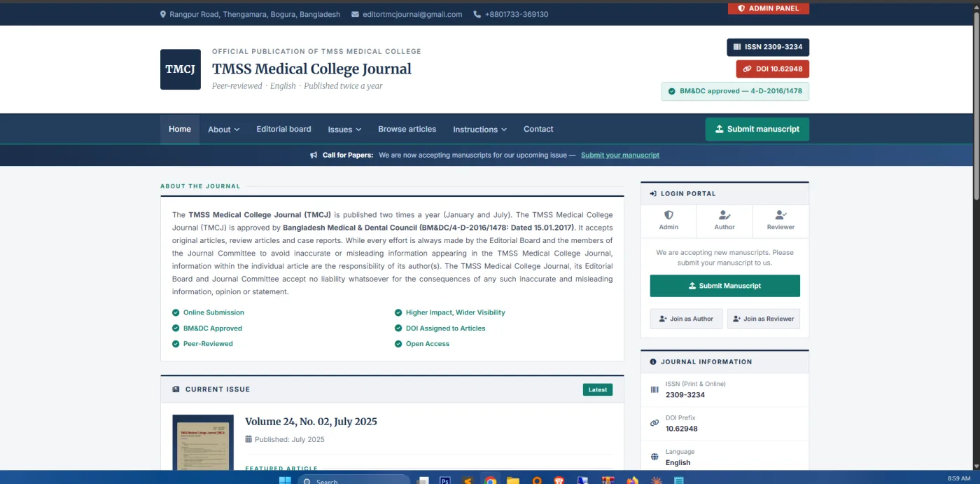Click the newspaper icon beside CURRENT ISSUE

point(176,389)
